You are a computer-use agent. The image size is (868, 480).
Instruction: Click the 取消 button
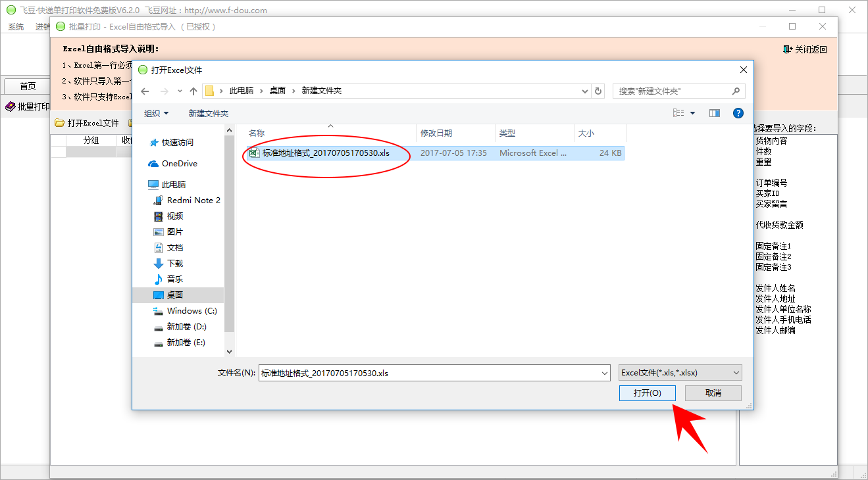pos(713,393)
